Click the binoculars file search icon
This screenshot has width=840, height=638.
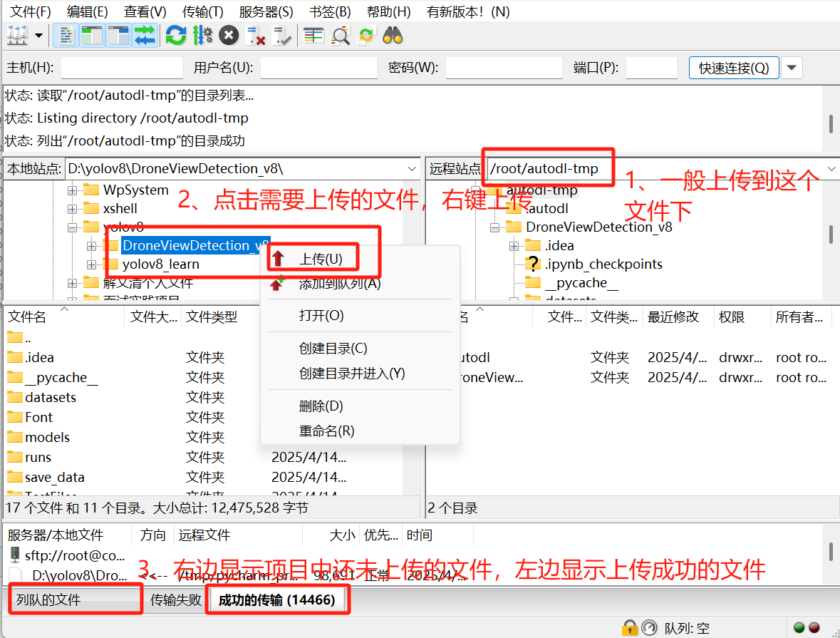tap(393, 35)
